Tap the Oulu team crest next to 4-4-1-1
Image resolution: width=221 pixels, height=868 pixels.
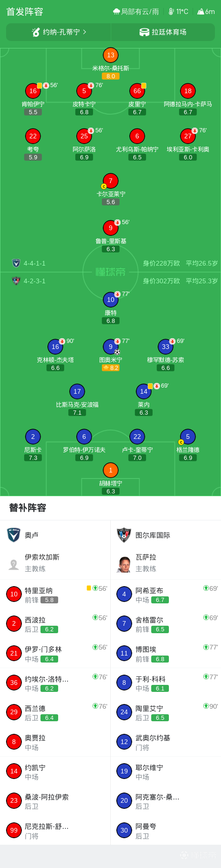(x=16, y=263)
